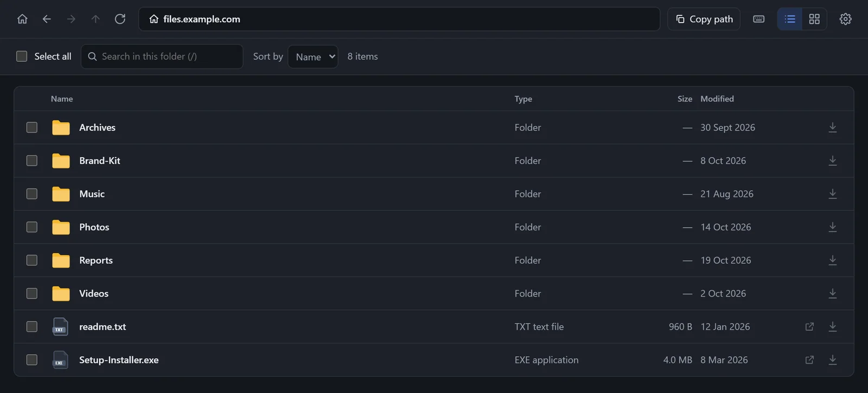Download the Videos folder

[x=833, y=293]
